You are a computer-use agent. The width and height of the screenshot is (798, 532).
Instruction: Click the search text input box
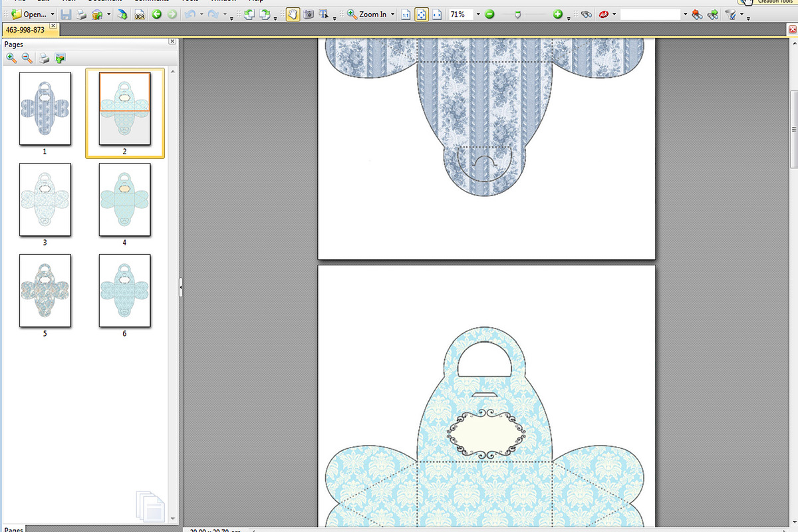pyautogui.click(x=651, y=14)
